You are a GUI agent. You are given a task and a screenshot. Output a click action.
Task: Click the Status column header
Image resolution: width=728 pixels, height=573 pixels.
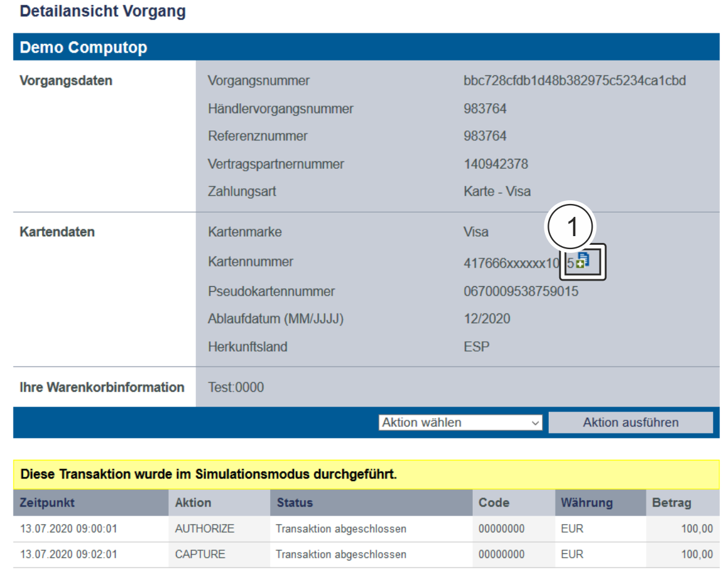tap(295, 503)
